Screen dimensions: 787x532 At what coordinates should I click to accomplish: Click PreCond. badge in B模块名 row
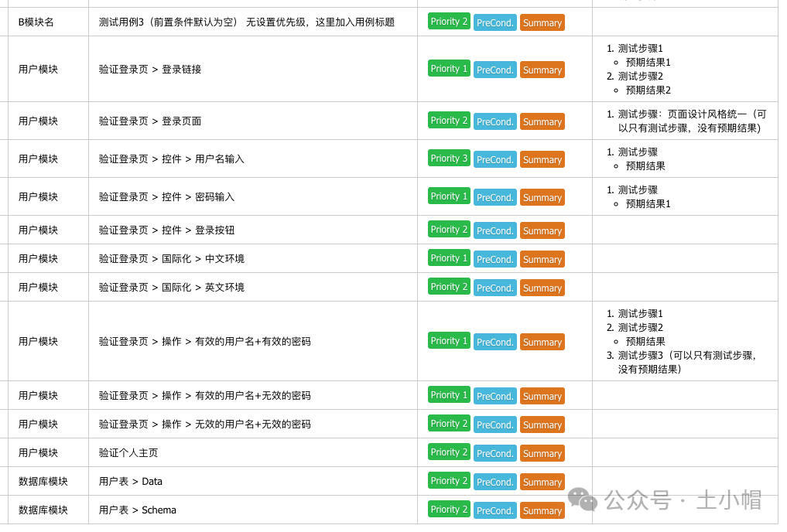(495, 22)
